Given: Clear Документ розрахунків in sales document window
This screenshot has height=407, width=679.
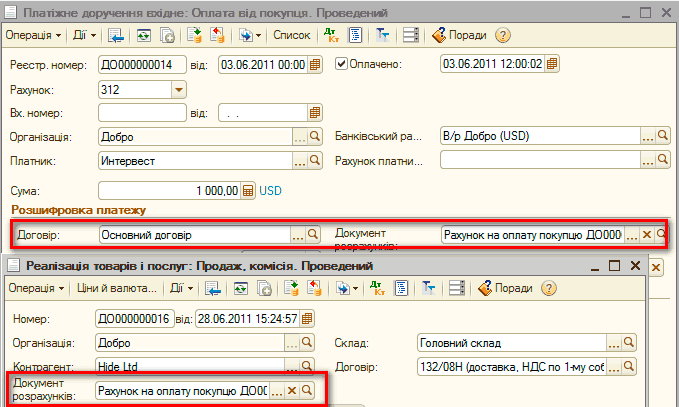Looking at the screenshot, I should coord(292,391).
